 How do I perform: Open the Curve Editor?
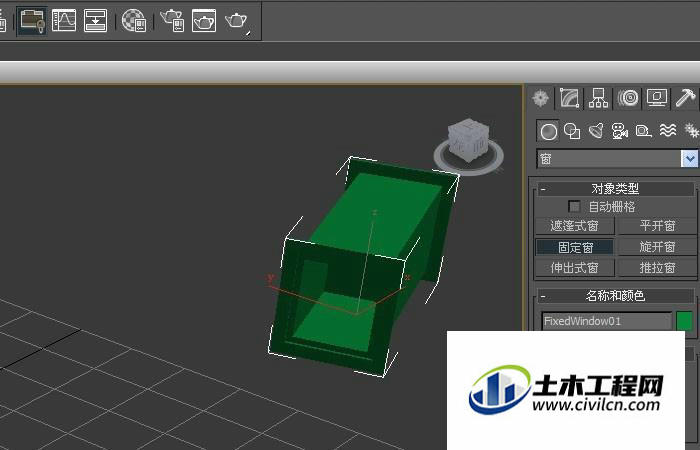[x=64, y=20]
